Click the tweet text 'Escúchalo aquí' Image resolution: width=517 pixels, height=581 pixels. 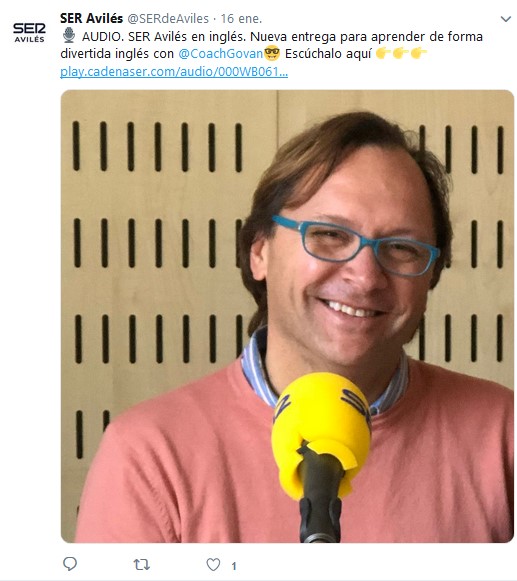click(328, 54)
